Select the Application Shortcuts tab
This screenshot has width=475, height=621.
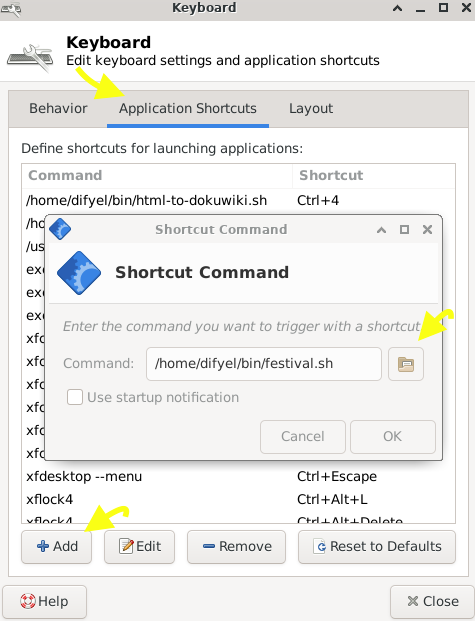(x=188, y=109)
